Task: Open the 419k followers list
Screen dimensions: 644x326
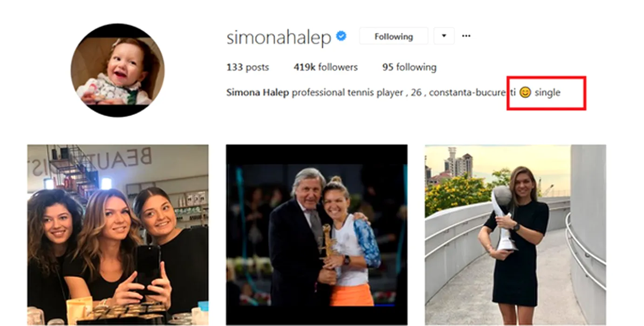Action: click(x=325, y=67)
